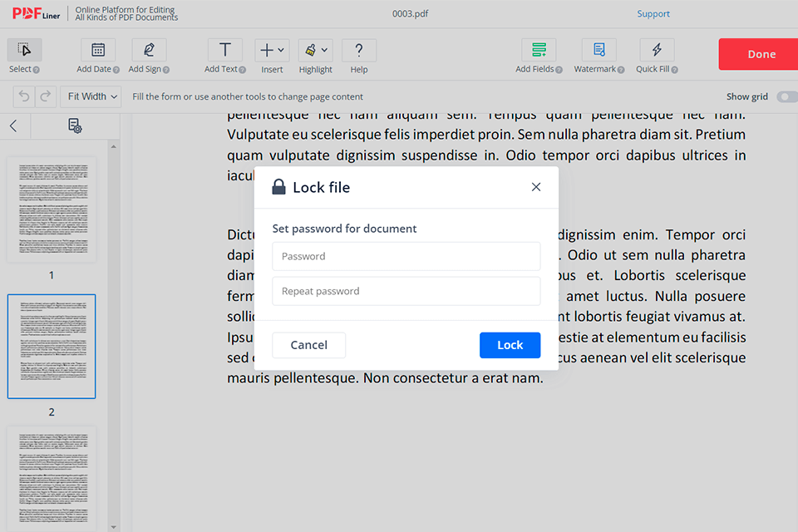Open the Highlight tool dropdown
798x532 pixels.
coord(316,50)
